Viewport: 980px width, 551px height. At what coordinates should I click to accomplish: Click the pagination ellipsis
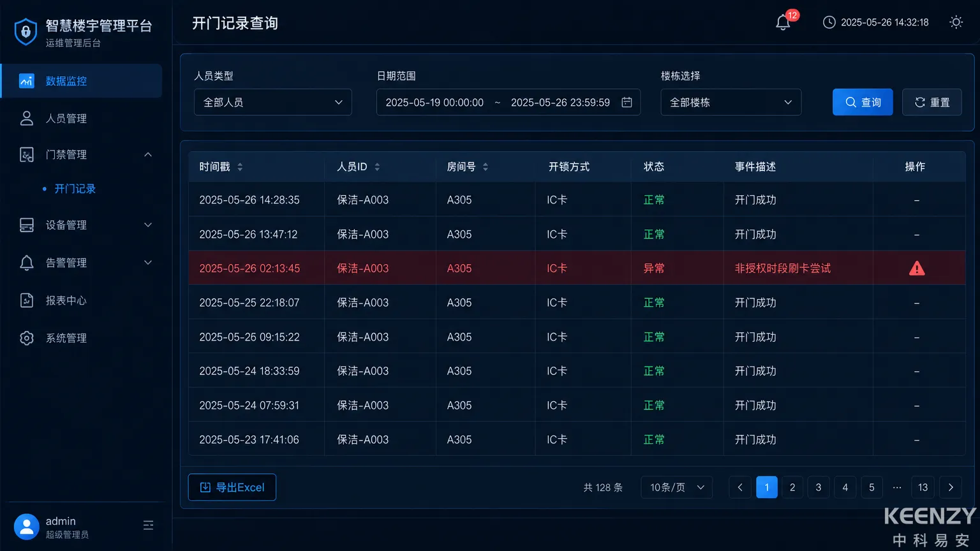(x=897, y=487)
